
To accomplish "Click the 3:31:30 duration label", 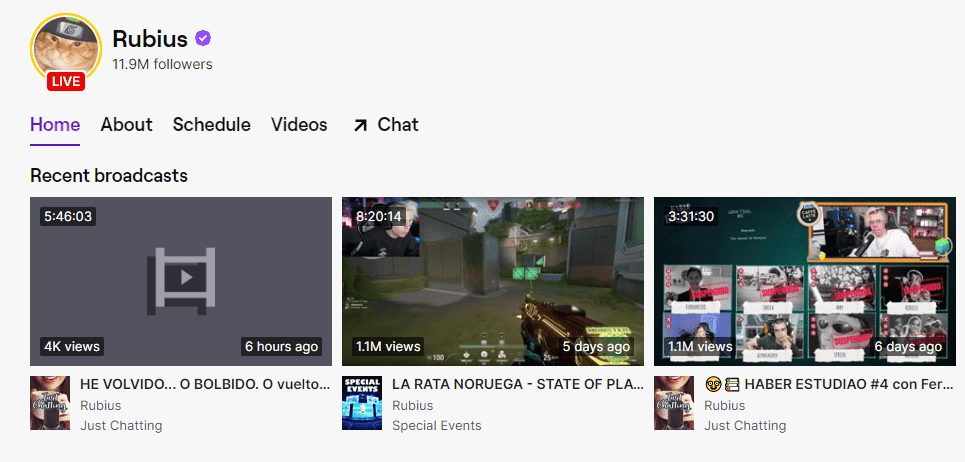I will click(691, 217).
